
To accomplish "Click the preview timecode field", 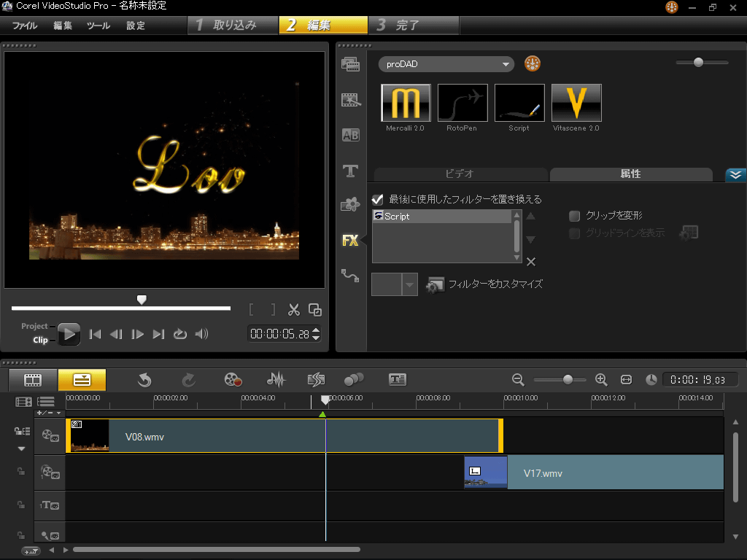I will [279, 334].
